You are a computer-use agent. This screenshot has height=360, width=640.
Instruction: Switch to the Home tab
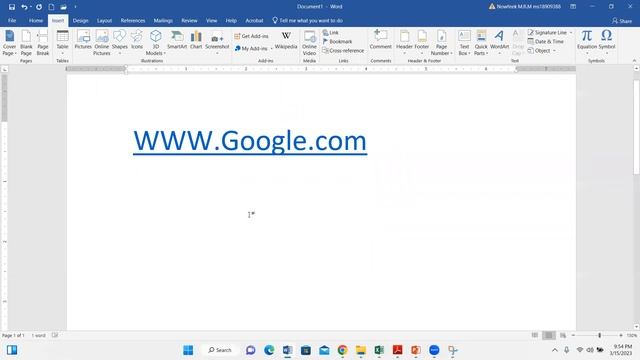pyautogui.click(x=36, y=20)
